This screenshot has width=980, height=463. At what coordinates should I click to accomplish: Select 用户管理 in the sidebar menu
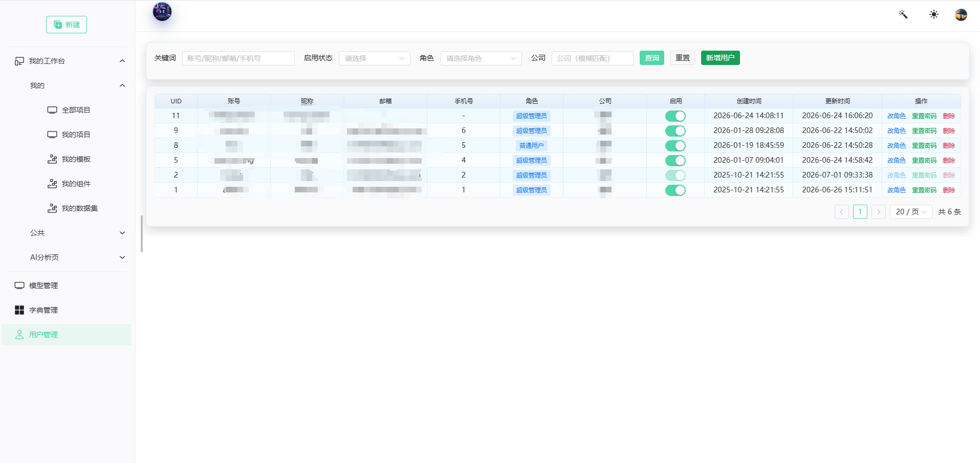pos(67,335)
